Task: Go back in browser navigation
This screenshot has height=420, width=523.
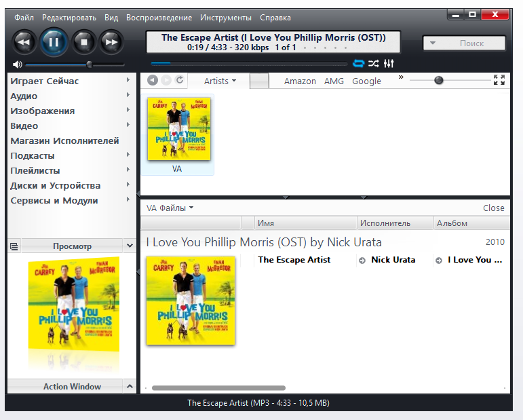Action: click(153, 80)
